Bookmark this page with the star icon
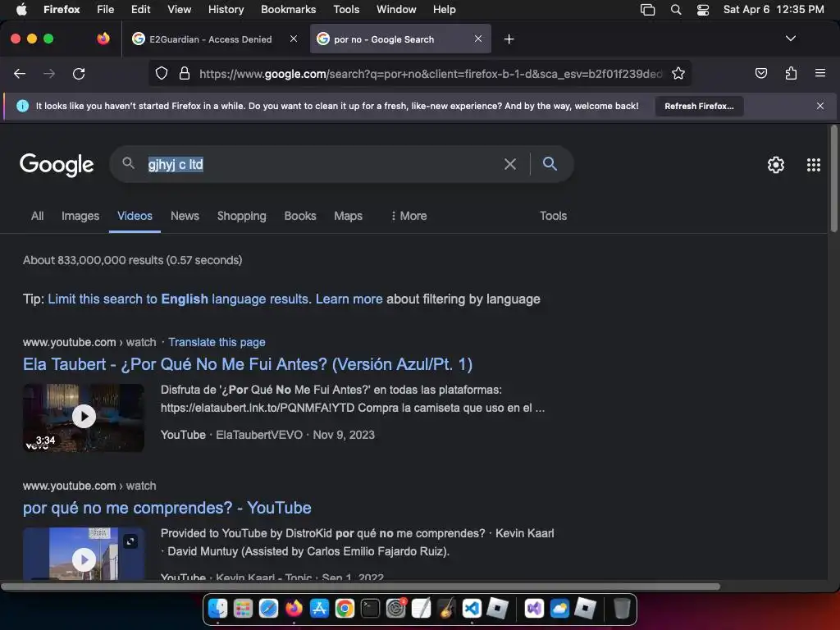 678,73
